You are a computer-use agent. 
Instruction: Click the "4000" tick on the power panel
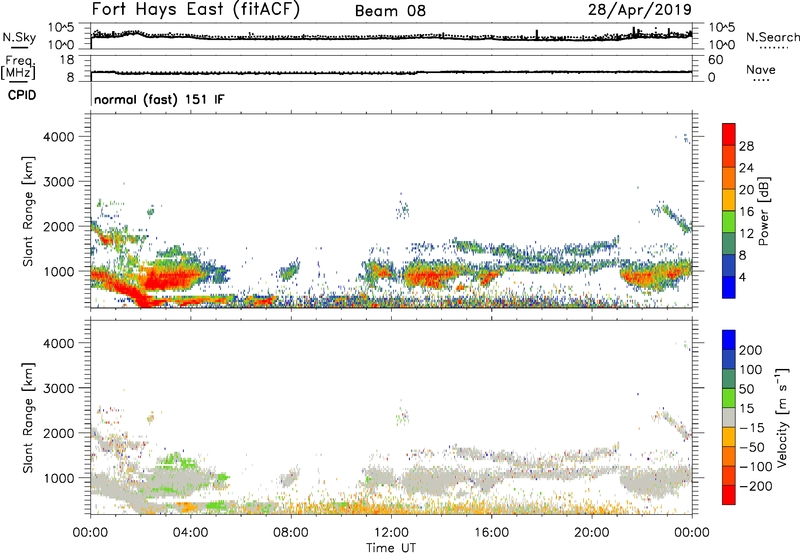(58, 137)
